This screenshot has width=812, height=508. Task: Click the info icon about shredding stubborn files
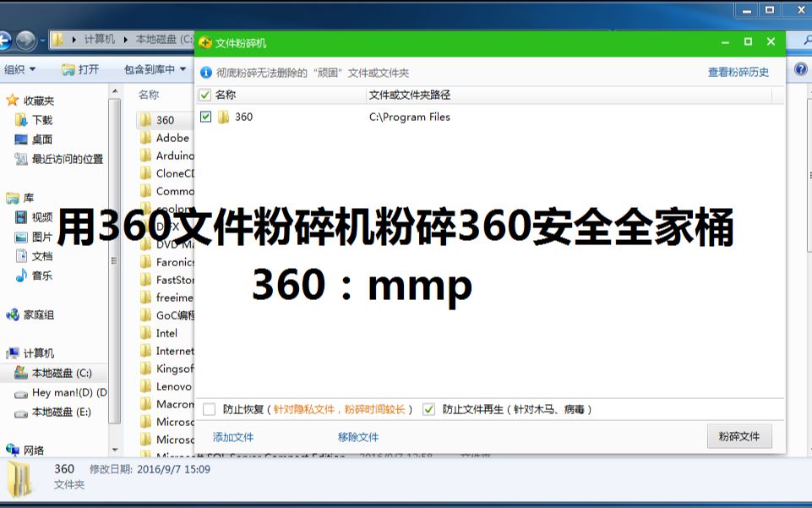point(208,73)
